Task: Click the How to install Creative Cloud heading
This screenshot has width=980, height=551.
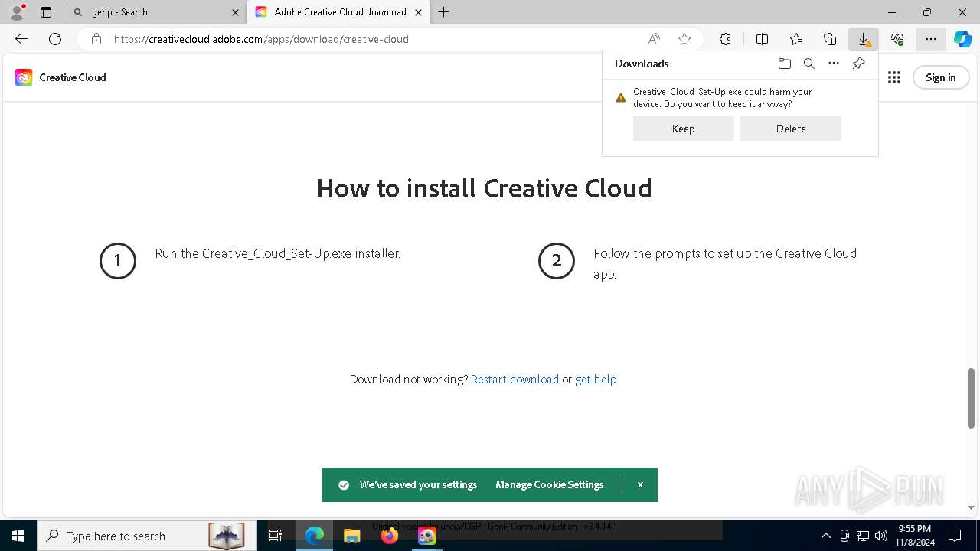Action: [x=484, y=187]
